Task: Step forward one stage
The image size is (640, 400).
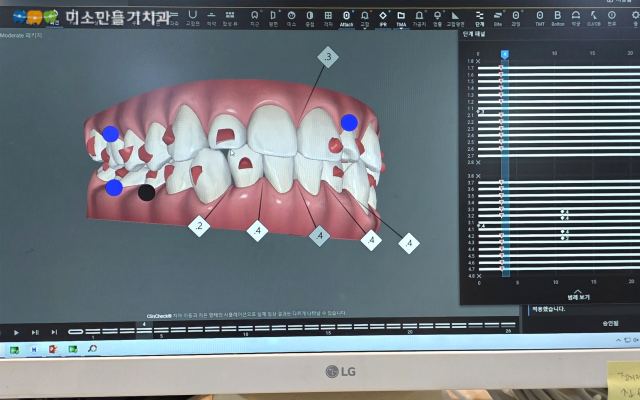Action: (35, 333)
